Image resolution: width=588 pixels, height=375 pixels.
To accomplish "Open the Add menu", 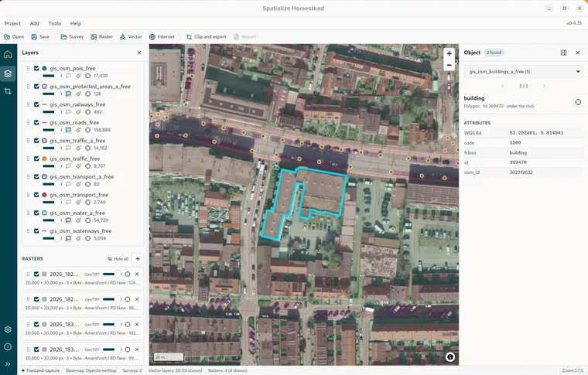I will (35, 23).
